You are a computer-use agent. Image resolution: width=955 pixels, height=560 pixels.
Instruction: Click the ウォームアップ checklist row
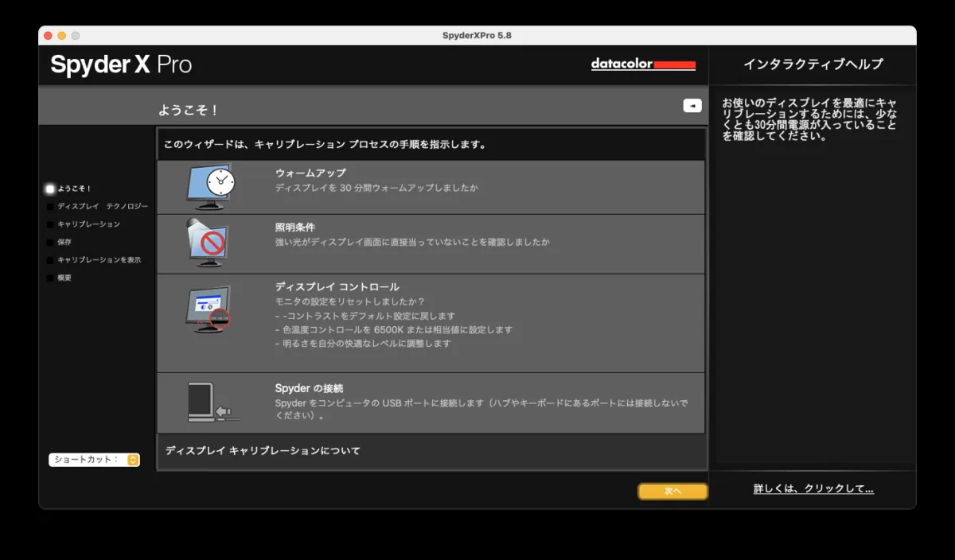click(x=431, y=185)
